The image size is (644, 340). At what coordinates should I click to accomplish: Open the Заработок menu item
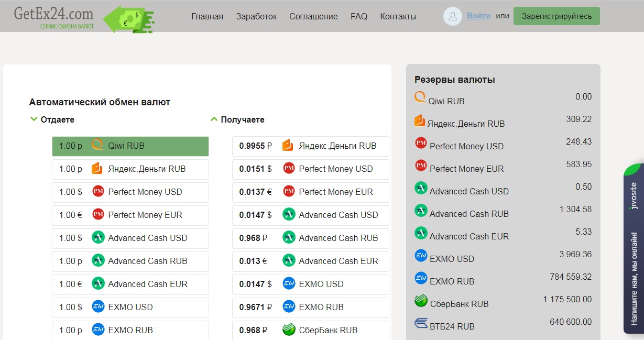tap(256, 16)
